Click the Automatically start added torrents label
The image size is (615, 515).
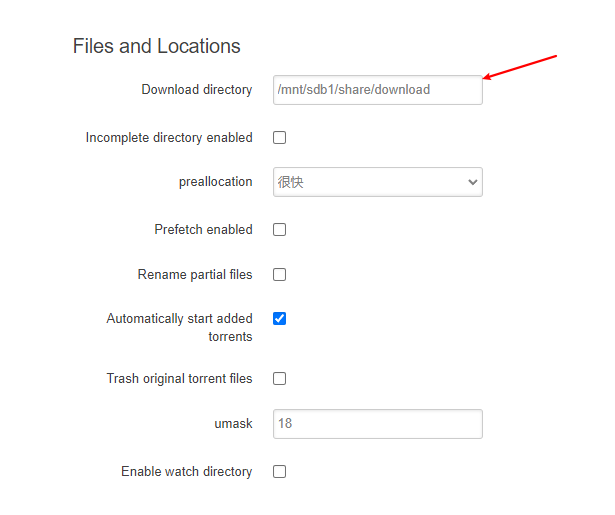180,328
